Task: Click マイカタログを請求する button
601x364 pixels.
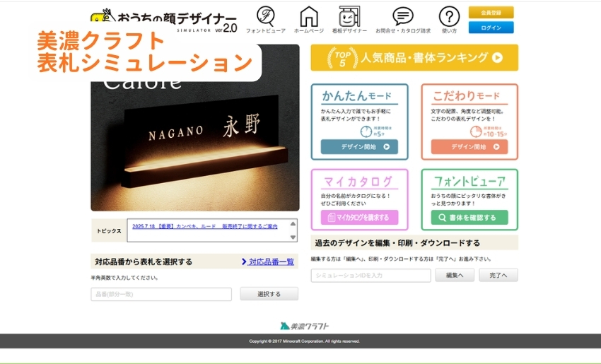Action: tap(359, 217)
